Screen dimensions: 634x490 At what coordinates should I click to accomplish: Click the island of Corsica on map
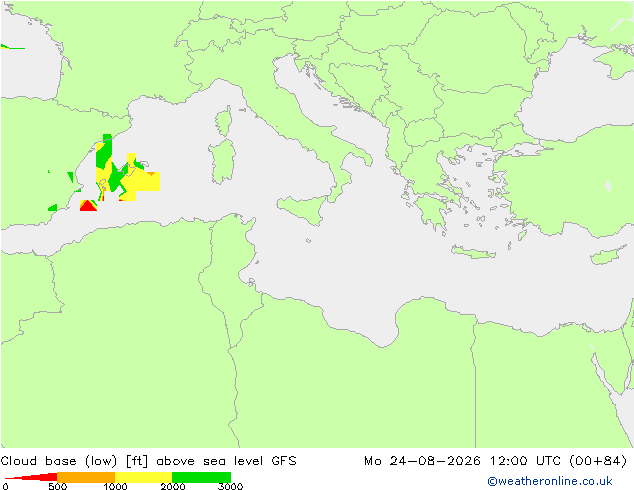tap(224, 121)
